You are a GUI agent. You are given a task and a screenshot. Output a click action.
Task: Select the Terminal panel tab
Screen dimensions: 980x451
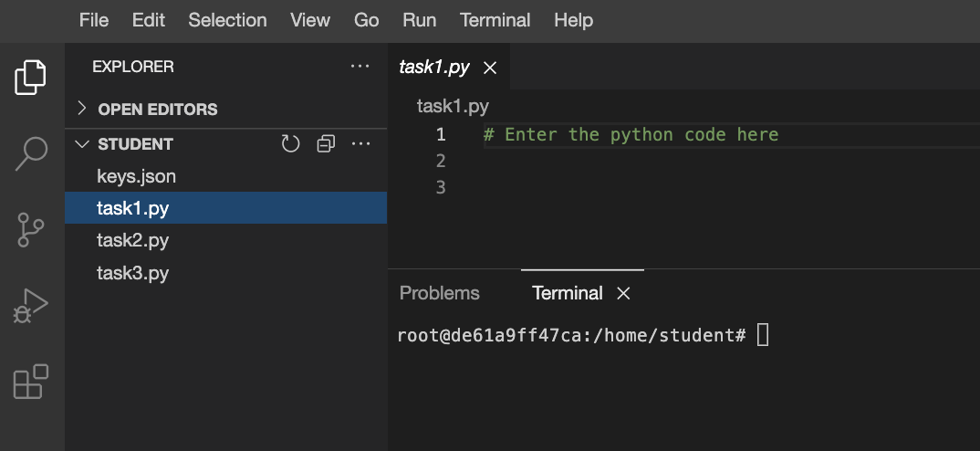click(x=568, y=293)
